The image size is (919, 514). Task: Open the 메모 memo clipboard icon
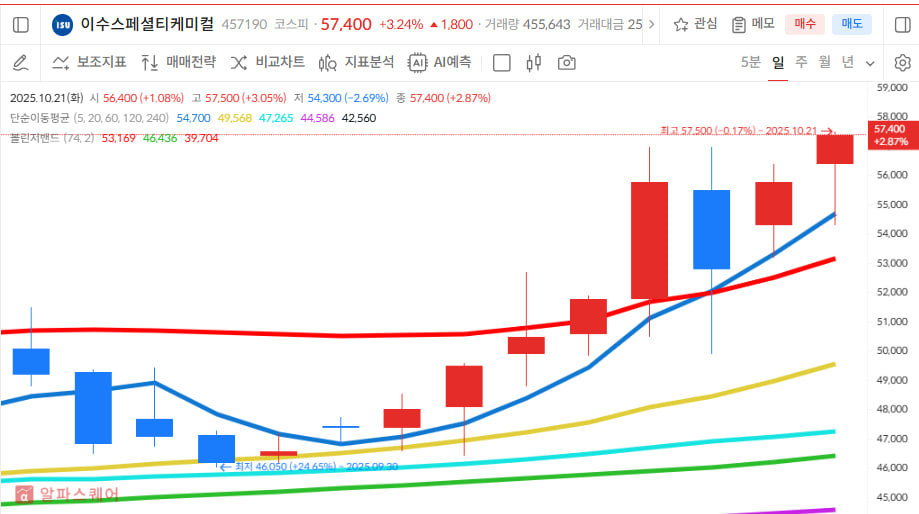753,24
